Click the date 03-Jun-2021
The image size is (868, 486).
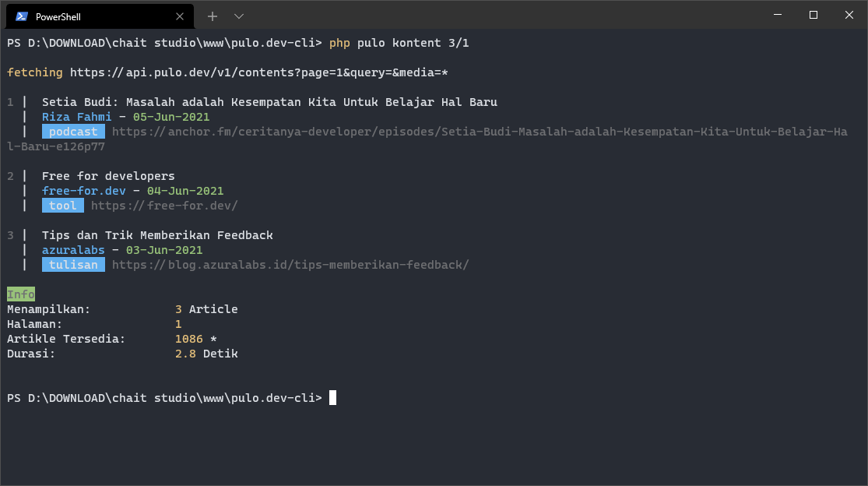[164, 250]
